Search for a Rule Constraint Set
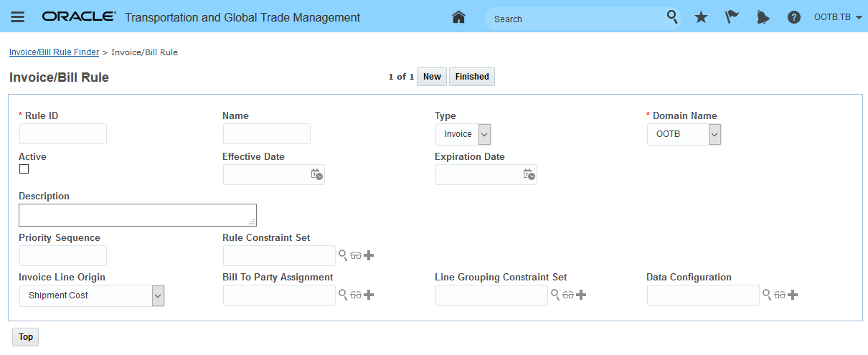The image size is (868, 355). (343, 255)
